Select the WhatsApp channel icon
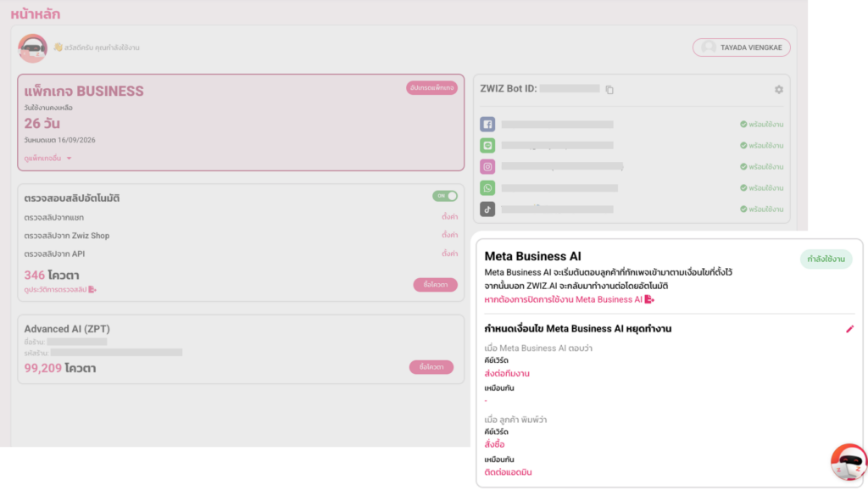Screen dimensions: 868x496 pos(487,188)
